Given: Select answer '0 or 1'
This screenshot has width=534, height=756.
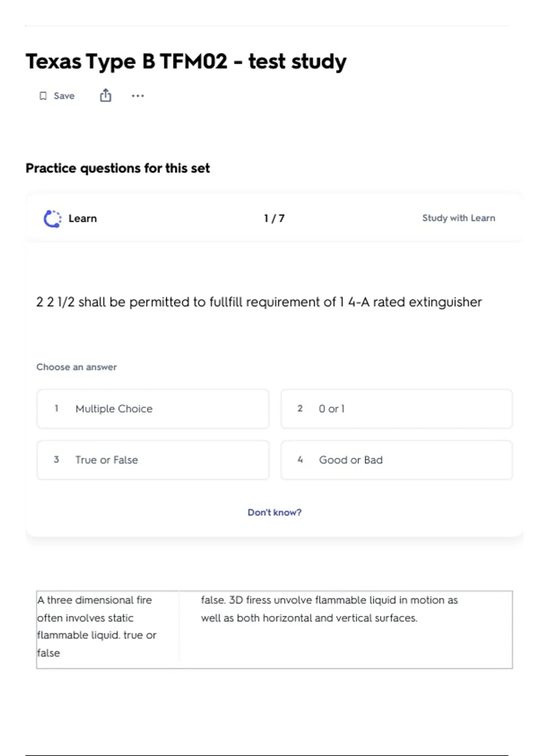Looking at the screenshot, I should pyautogui.click(x=396, y=409).
